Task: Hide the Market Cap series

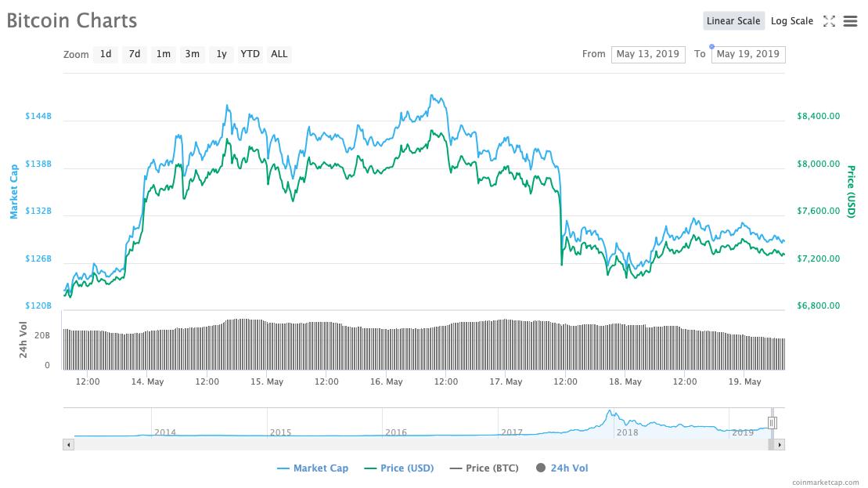Action: [313, 468]
